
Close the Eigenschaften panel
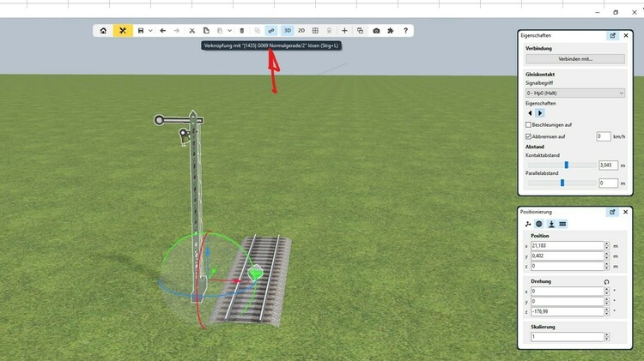tap(626, 36)
